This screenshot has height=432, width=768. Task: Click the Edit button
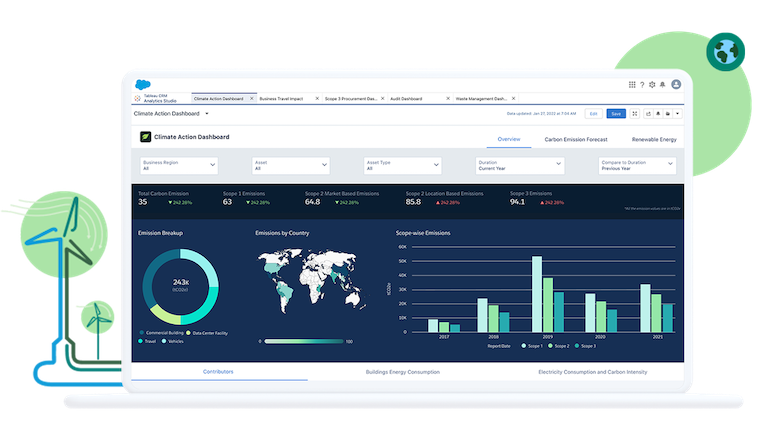[x=594, y=114]
